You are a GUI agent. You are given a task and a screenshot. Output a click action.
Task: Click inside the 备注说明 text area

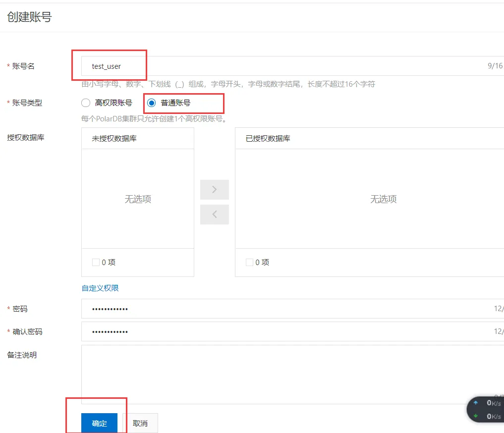292,375
